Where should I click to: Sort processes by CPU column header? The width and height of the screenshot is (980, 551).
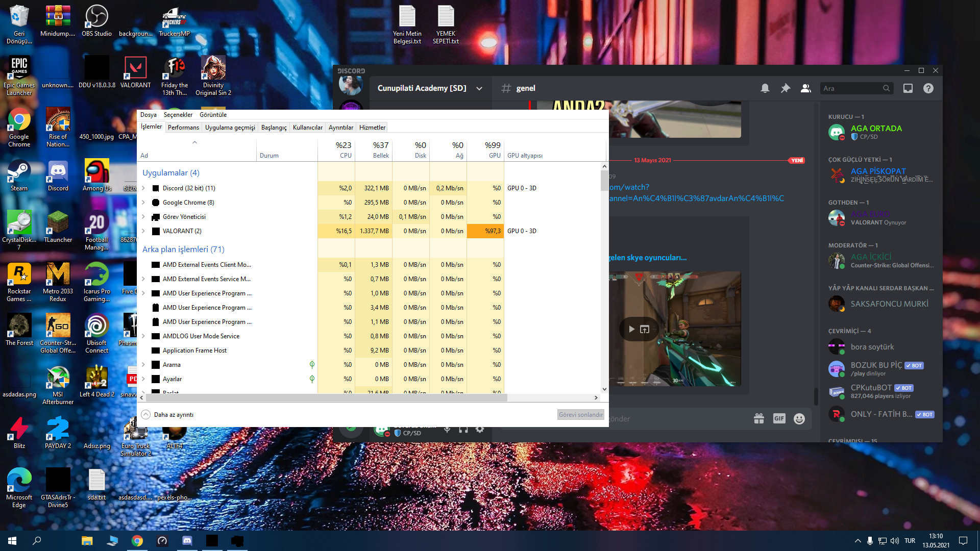336,150
